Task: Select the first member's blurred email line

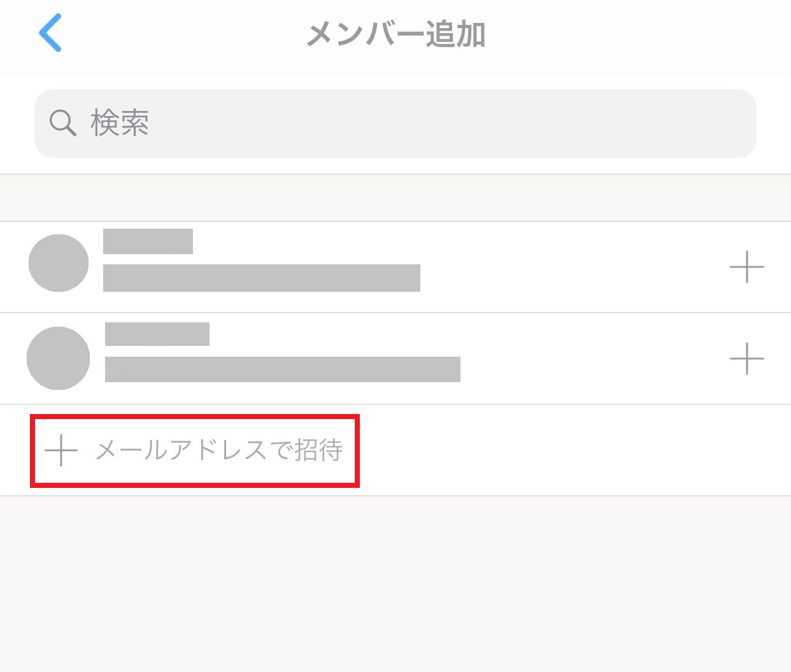Action: [x=261, y=278]
